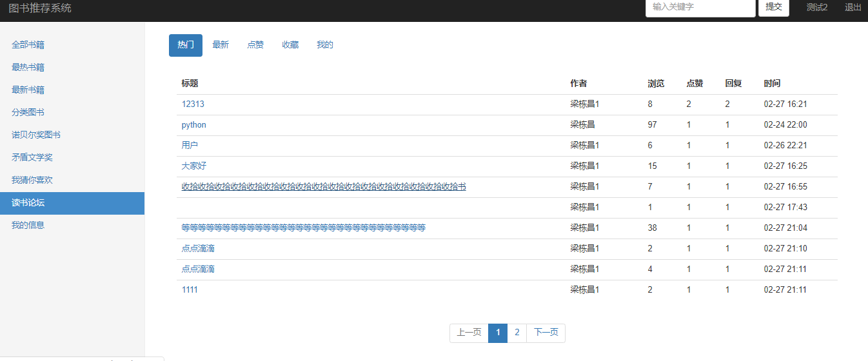Click the 提交 search button
Viewport: 868px width, 361px height.
click(x=774, y=7)
